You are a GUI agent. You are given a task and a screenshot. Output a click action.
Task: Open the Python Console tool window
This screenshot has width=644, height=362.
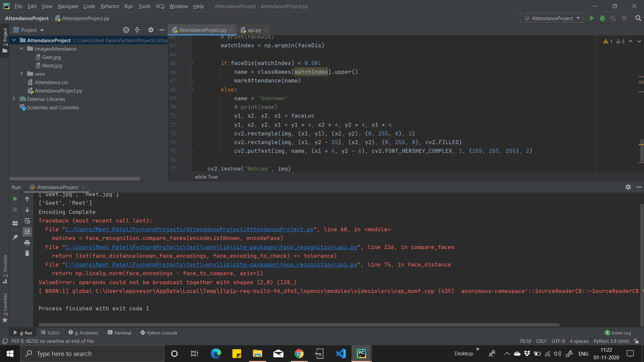point(159,333)
